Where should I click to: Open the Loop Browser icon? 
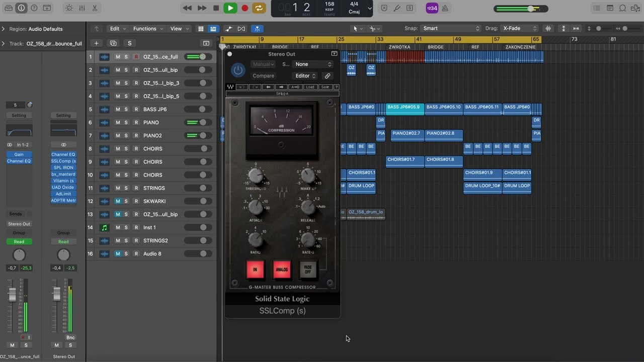[x=622, y=8]
